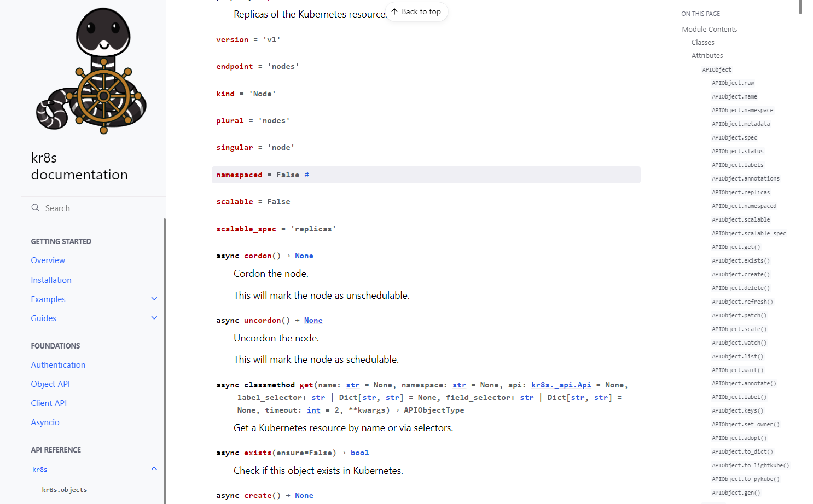Jump to APIObject.namespace in outline
The image size is (813, 504).
(x=742, y=111)
